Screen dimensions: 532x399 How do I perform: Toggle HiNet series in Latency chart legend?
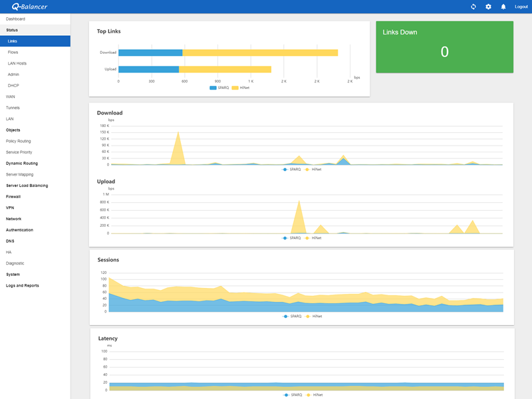[314, 395]
